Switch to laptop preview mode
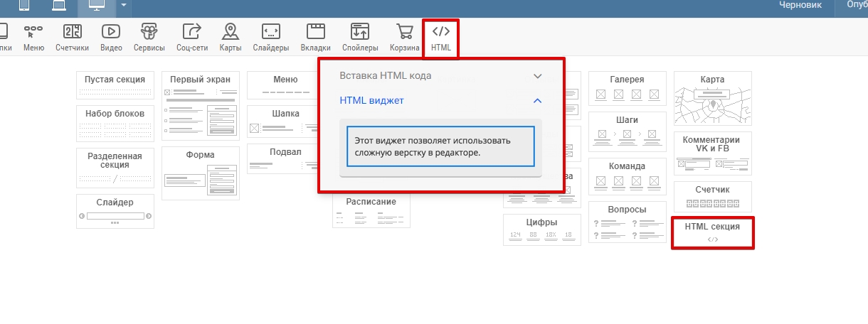Screen dimensions: 868x324 click(x=60, y=6)
